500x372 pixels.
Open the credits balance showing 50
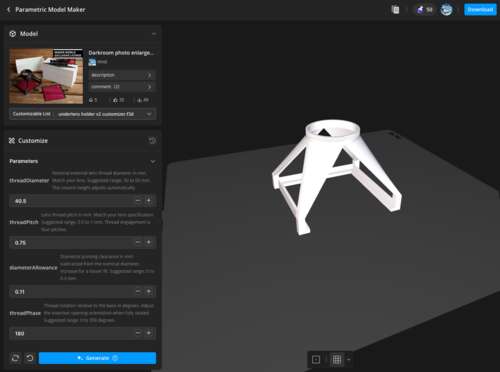[424, 10]
